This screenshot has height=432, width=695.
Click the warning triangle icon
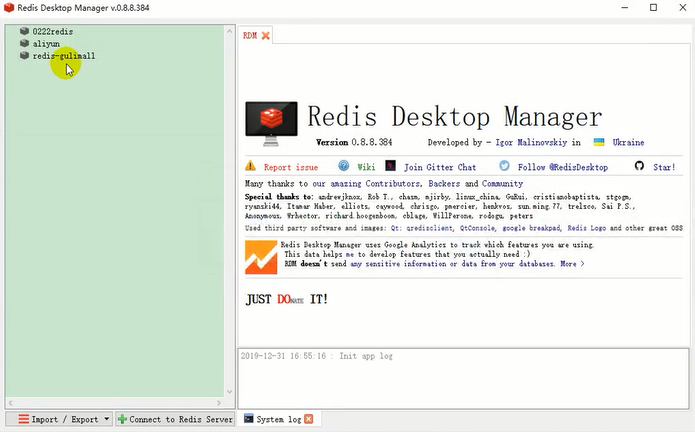click(x=250, y=166)
